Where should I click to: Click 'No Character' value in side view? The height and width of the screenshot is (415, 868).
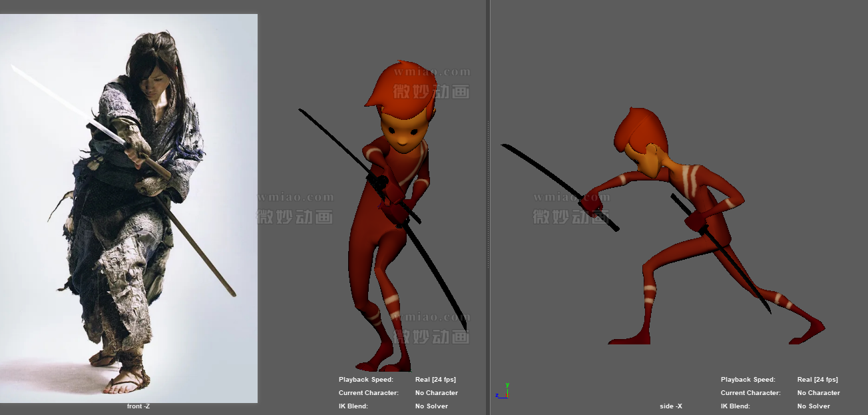click(x=819, y=393)
